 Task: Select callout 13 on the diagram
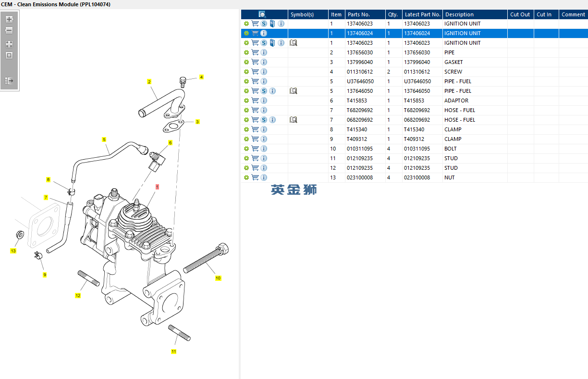click(x=13, y=251)
